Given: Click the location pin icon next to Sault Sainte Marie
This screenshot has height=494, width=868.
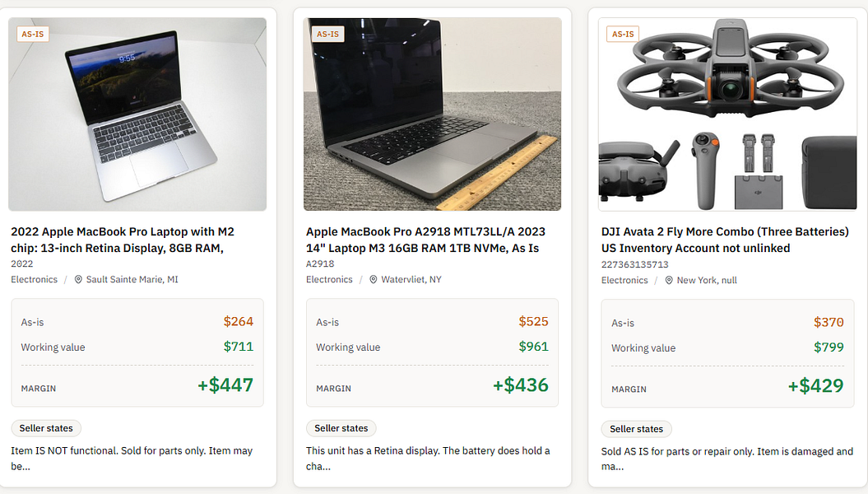Looking at the screenshot, I should tap(78, 280).
